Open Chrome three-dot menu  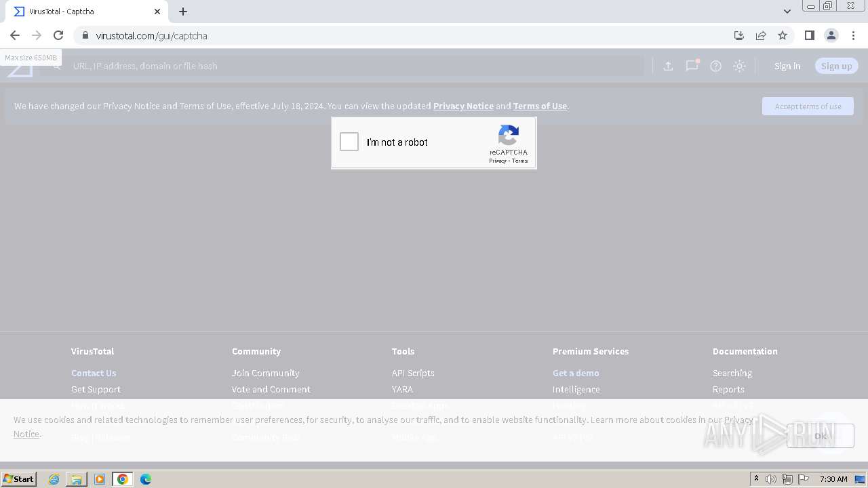854,35
